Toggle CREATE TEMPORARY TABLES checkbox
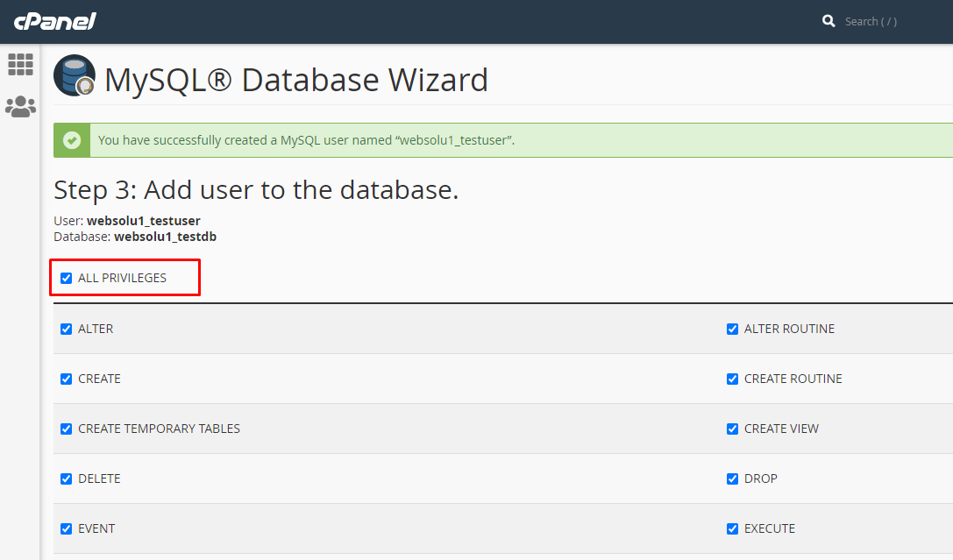 67,429
